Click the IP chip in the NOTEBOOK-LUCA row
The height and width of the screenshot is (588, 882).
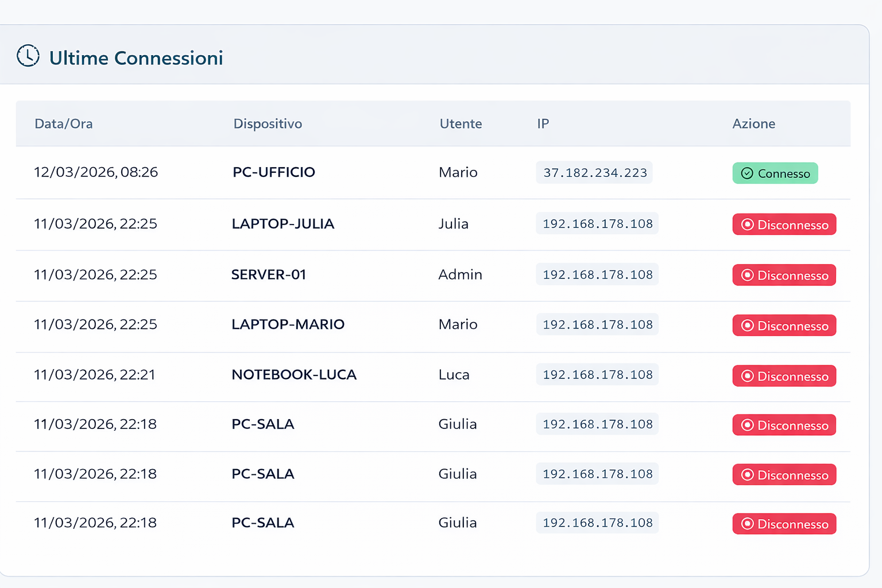pyautogui.click(x=597, y=374)
